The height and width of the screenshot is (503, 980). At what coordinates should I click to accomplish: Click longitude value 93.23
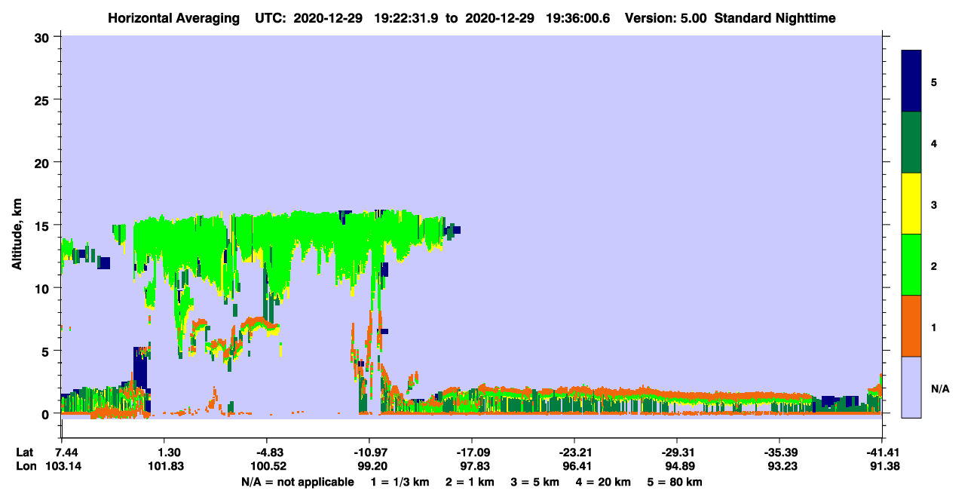click(782, 466)
